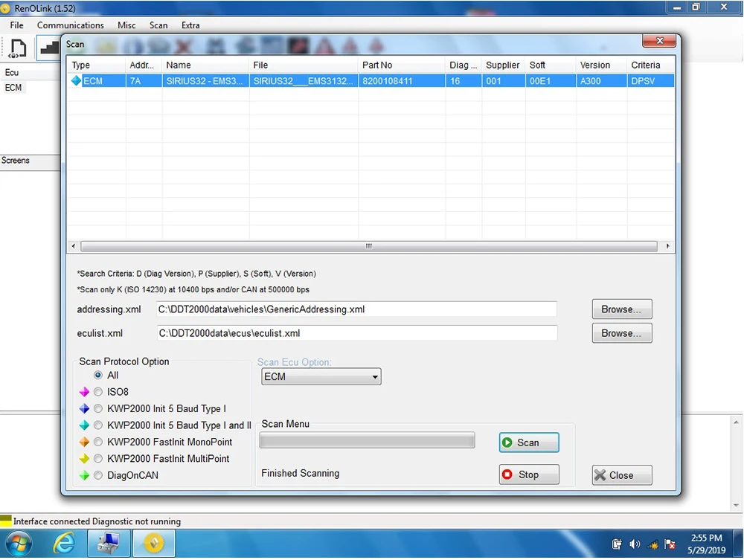Click the teal diamond beside KWP2000 Type I and II
The height and width of the screenshot is (560, 744).
coord(84,425)
